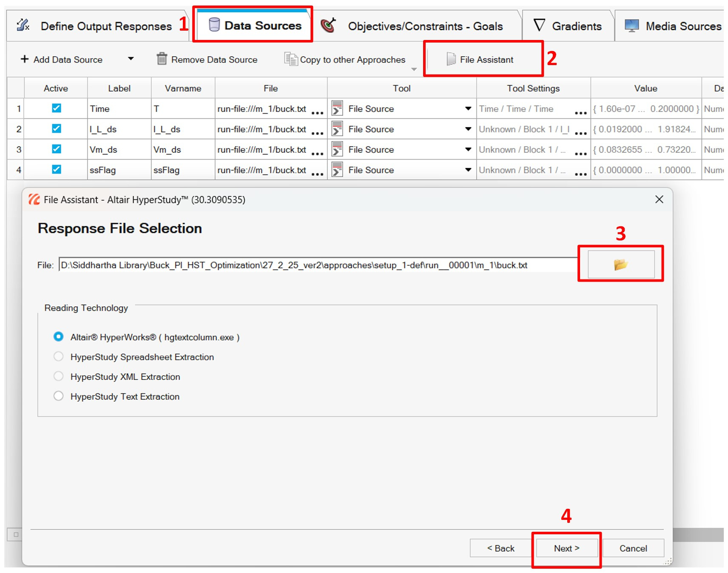The image size is (728, 573).
Task: Switch to the Gradients tab
Action: click(x=568, y=26)
